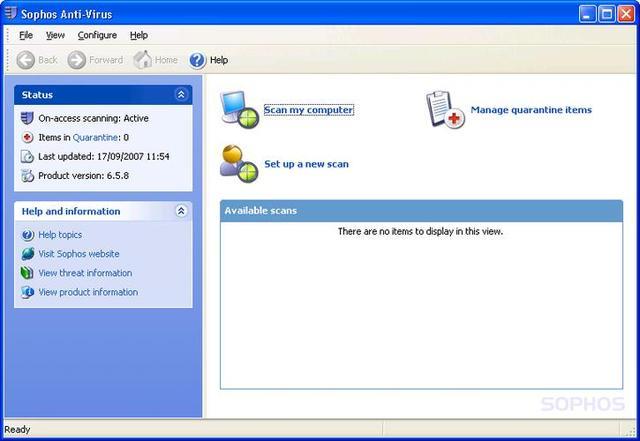Click the Forward arrow icon
The width and height of the screenshot is (640, 441).
[77, 60]
